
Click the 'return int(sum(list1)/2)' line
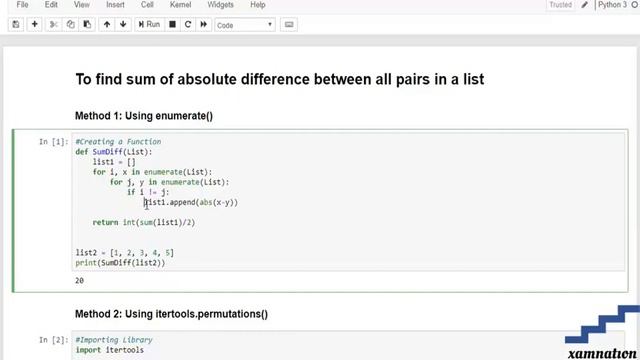[x=144, y=222]
